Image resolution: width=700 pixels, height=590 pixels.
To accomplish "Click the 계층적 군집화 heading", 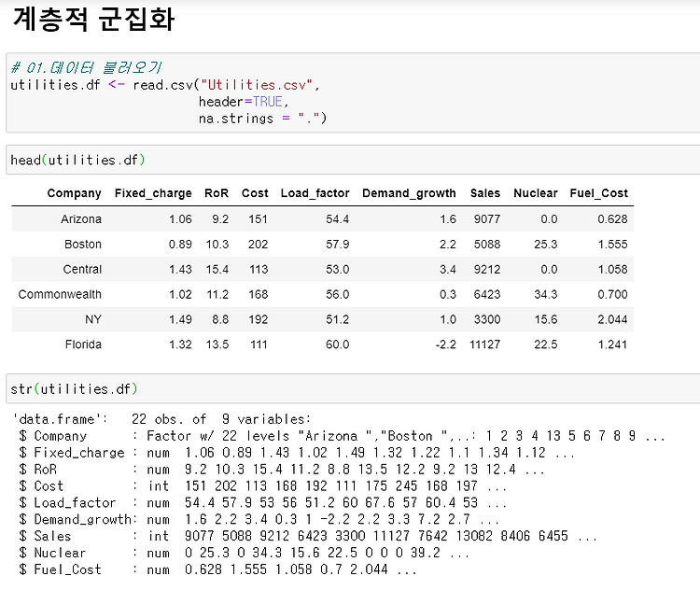I will tap(93, 20).
